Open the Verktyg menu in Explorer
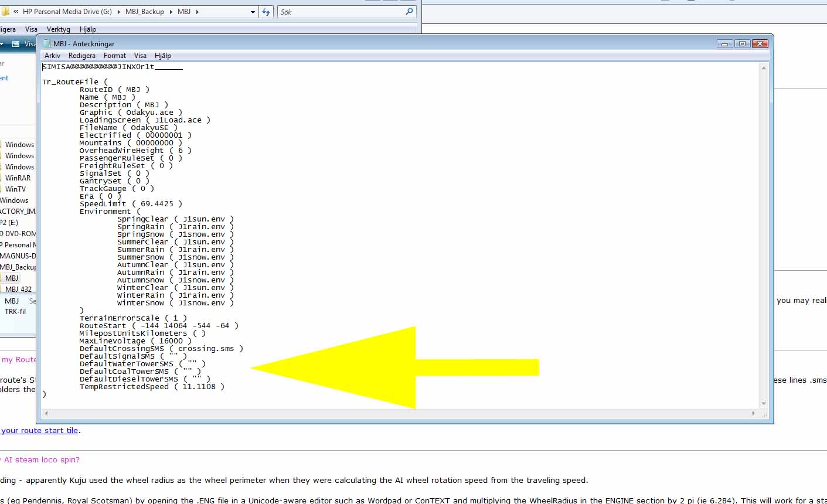Screen dimensions: 827x504 58,29
